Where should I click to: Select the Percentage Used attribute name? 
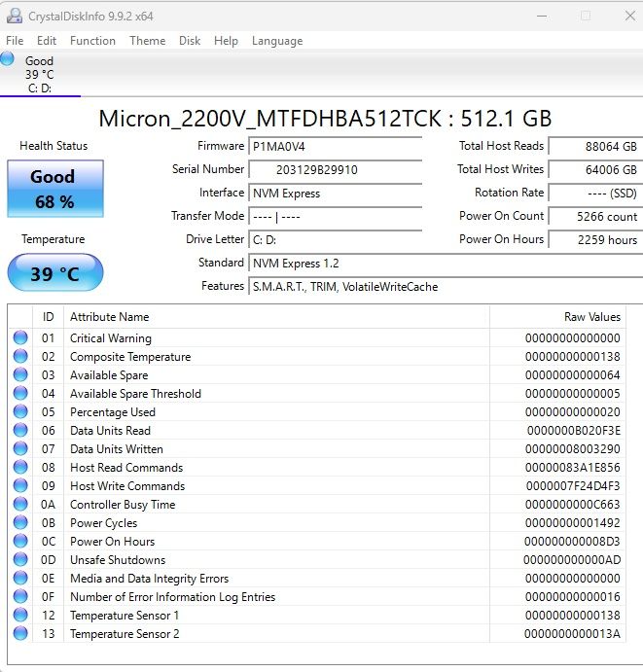click(112, 412)
